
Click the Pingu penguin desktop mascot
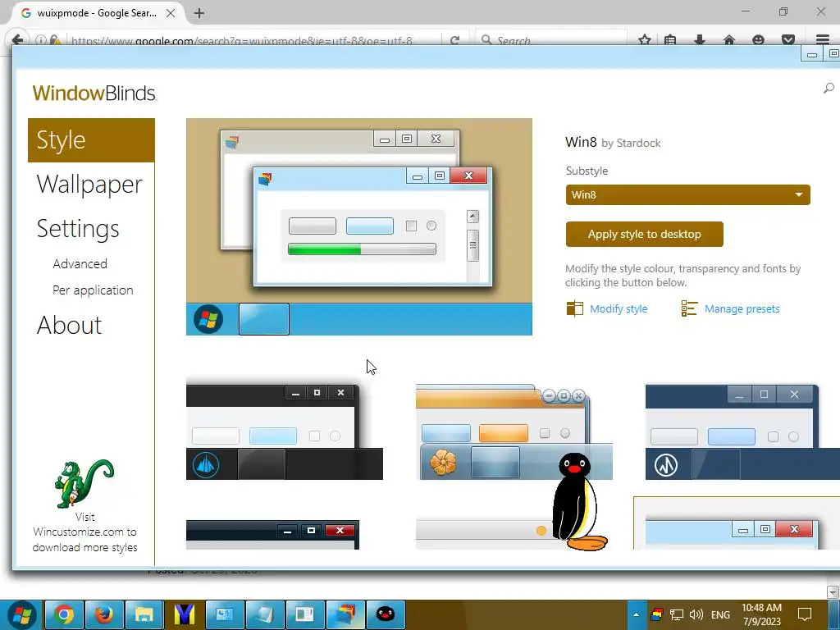point(579,501)
